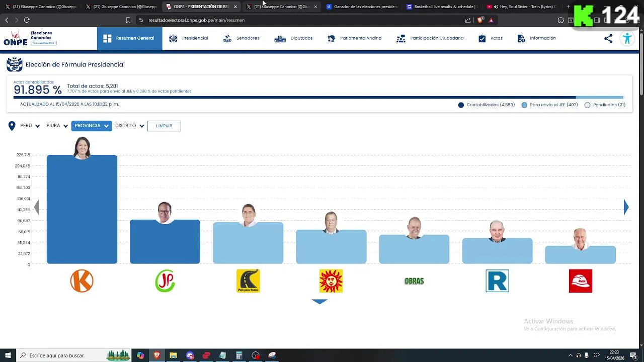The height and width of the screenshot is (362, 644).
Task: Click the actas progress bar
Action: (x=318, y=97)
